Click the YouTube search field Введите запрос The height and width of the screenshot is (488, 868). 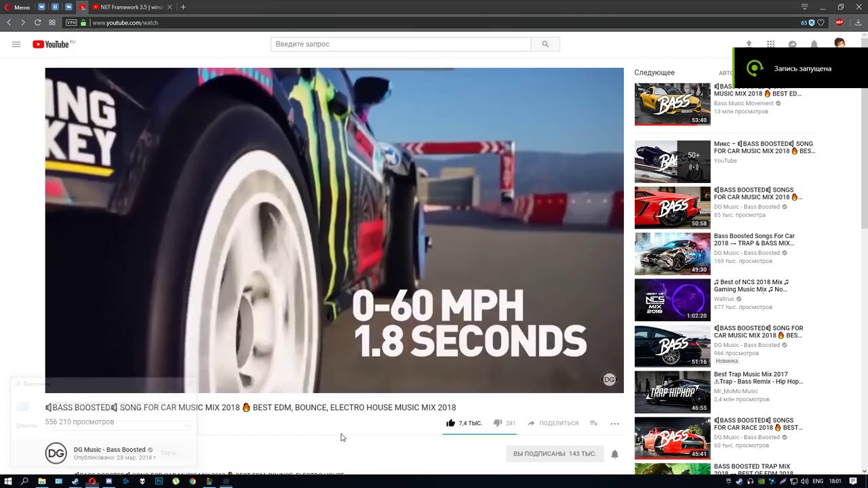coord(401,44)
